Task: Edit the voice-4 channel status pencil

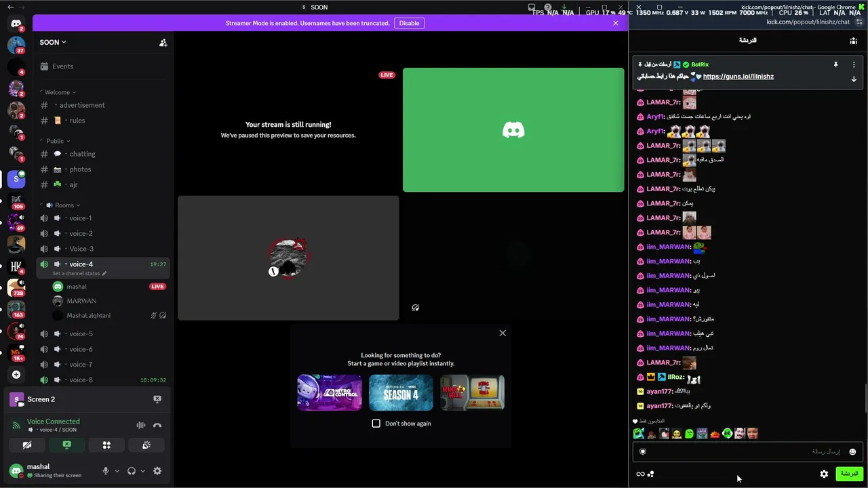Action: 104,274
